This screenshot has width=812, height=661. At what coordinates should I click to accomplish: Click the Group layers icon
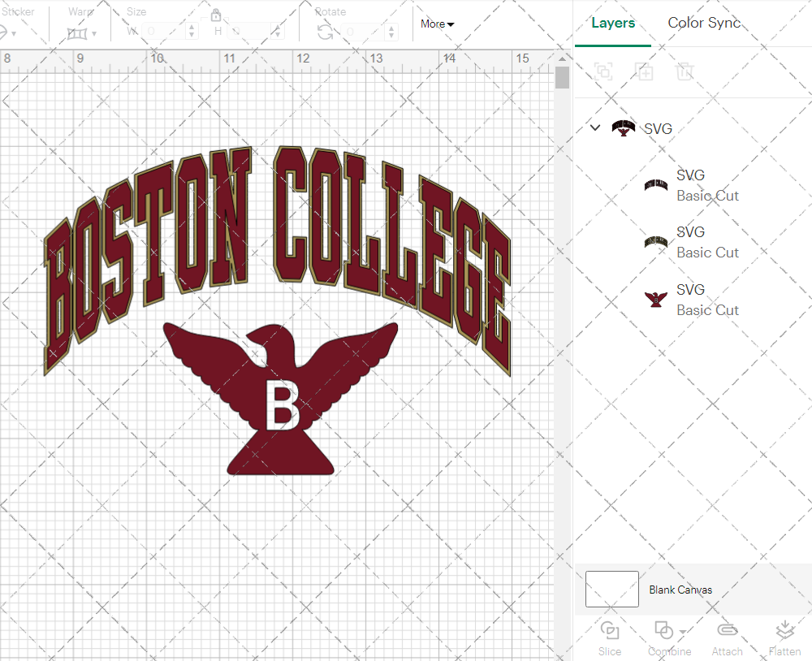pyautogui.click(x=603, y=71)
